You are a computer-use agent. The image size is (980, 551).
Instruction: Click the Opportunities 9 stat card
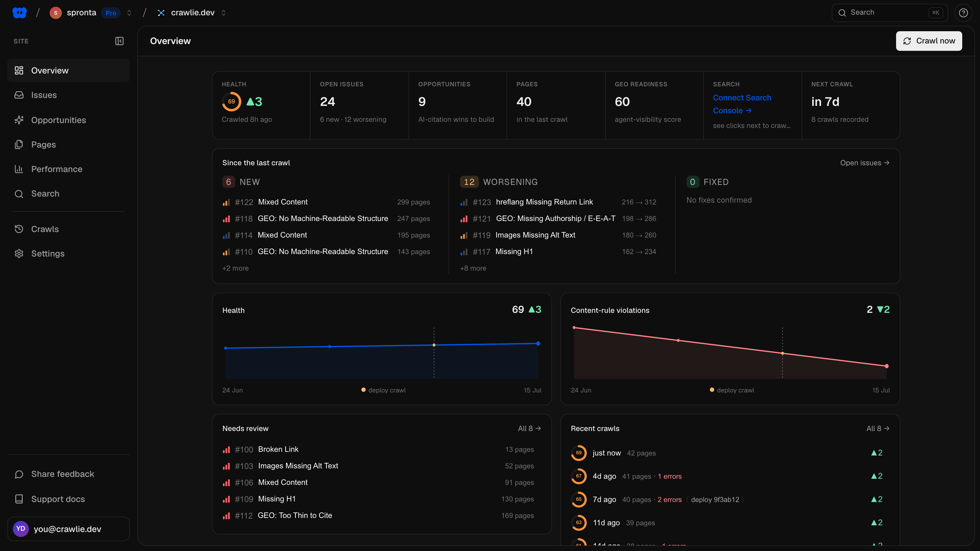pos(458,105)
